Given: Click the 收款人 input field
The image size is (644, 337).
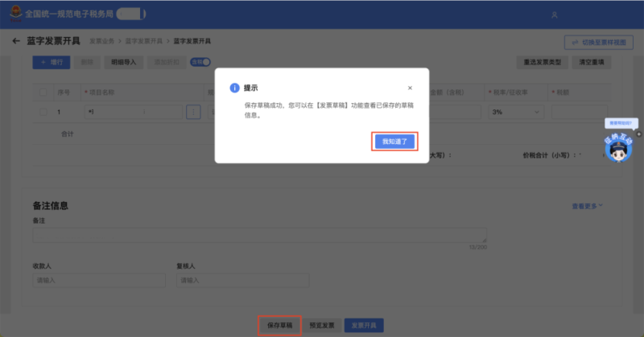Looking at the screenshot, I should click(98, 280).
